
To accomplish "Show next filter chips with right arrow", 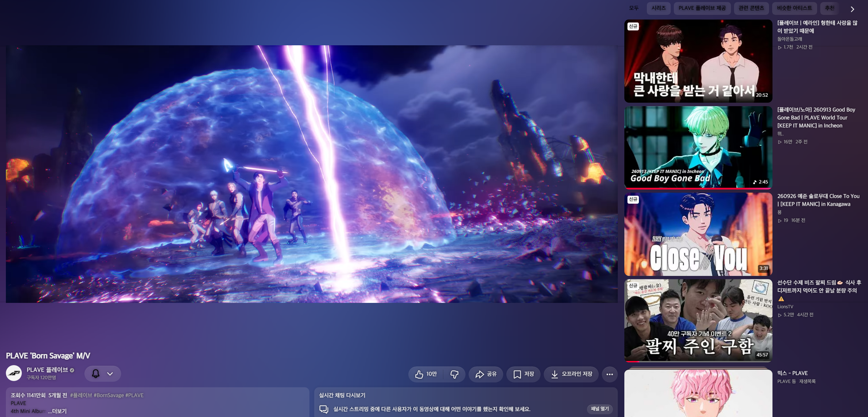I will pyautogui.click(x=852, y=9).
